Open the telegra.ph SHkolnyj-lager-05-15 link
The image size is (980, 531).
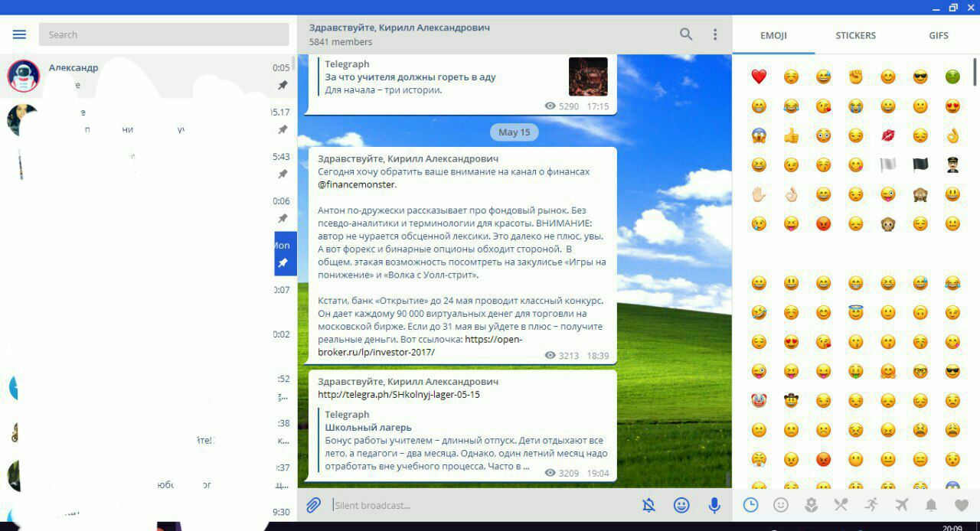pyautogui.click(x=399, y=395)
